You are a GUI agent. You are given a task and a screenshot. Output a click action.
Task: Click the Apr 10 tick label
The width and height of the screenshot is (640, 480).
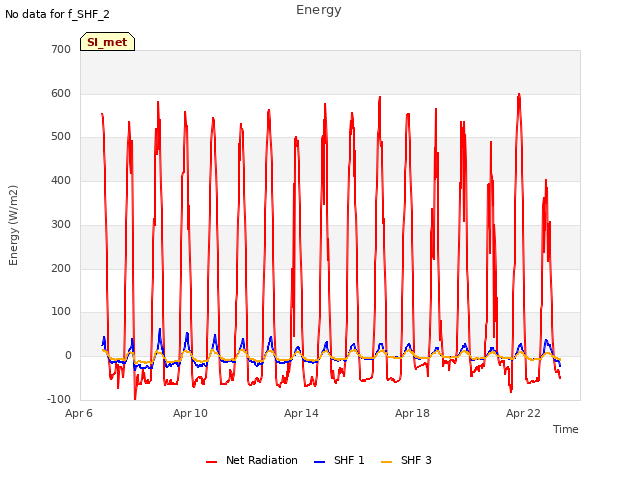coord(190,413)
